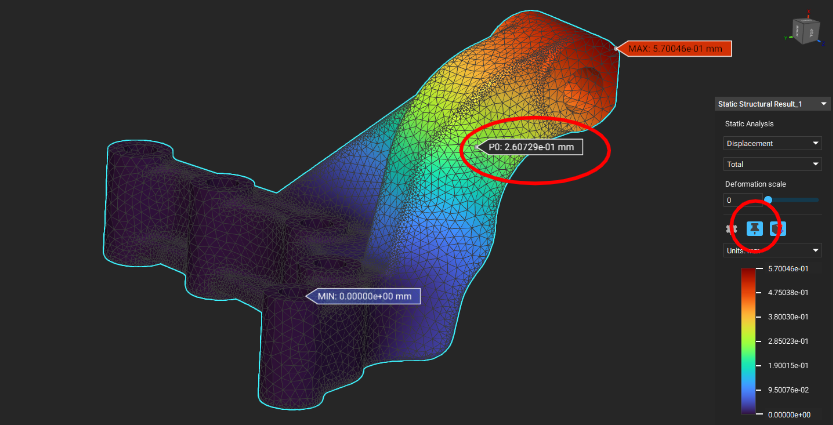Click the 1.90015e-01 legend value
Screen dimensions: 833x425
tap(788, 366)
